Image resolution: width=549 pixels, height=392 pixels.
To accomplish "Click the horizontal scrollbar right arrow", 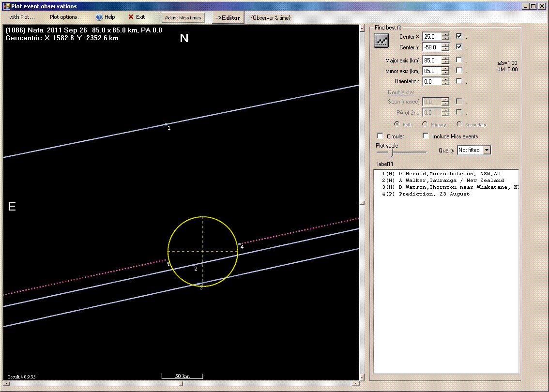I will coord(355,384).
